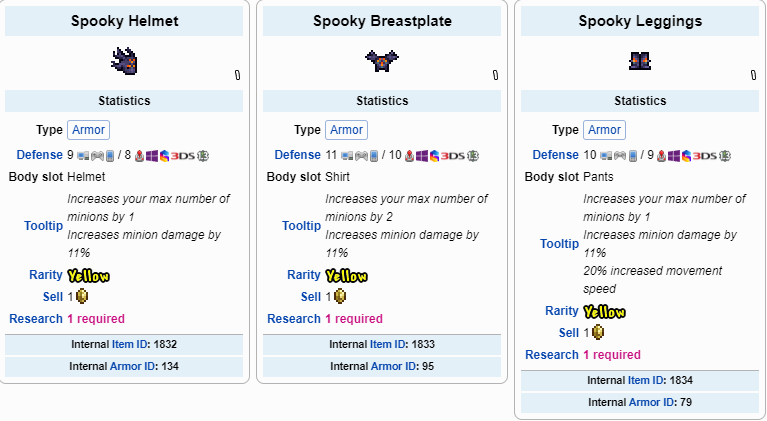Image resolution: width=767 pixels, height=421 pixels.
Task: Click the mobile phone icon in Spooky Leggings defense
Action: pyautogui.click(x=633, y=155)
